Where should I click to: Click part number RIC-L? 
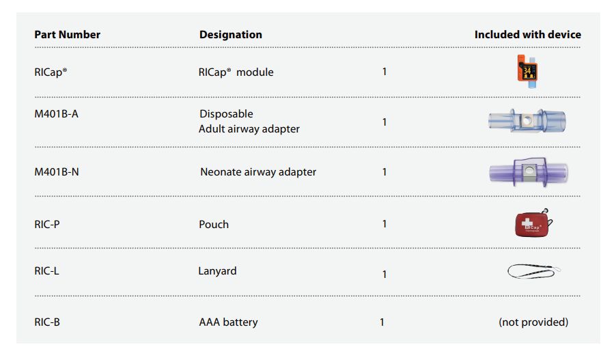[46, 271]
